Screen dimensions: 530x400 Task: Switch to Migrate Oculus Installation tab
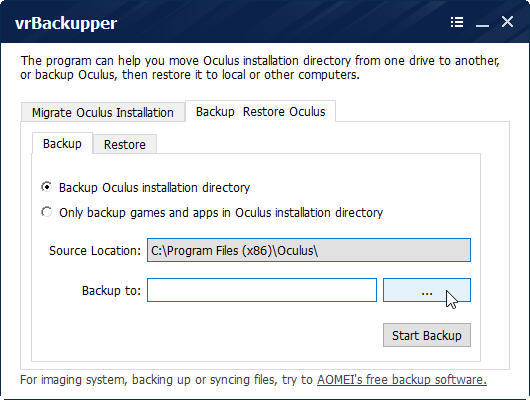tap(103, 112)
